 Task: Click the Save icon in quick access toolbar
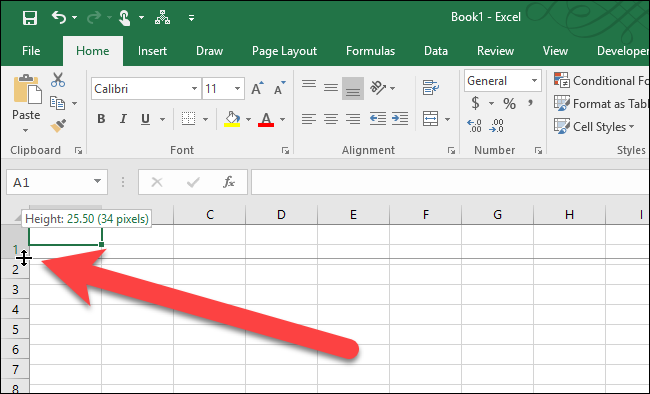tap(30, 18)
